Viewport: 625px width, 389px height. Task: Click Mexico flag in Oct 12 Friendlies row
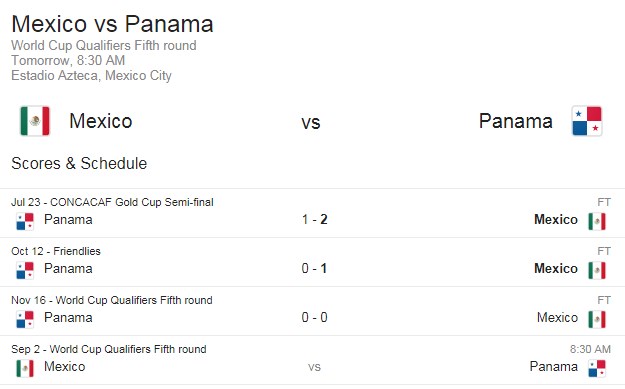[x=597, y=270]
